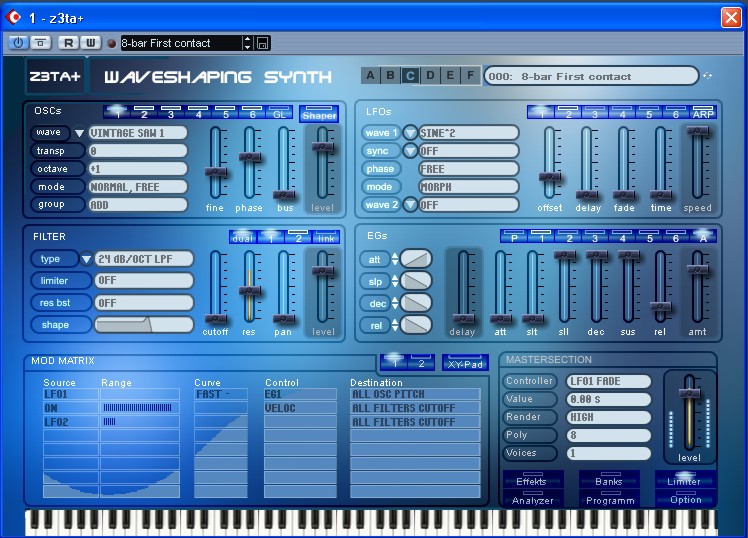Select bank E
Image resolution: width=748 pixels, height=538 pixels.
click(450, 75)
